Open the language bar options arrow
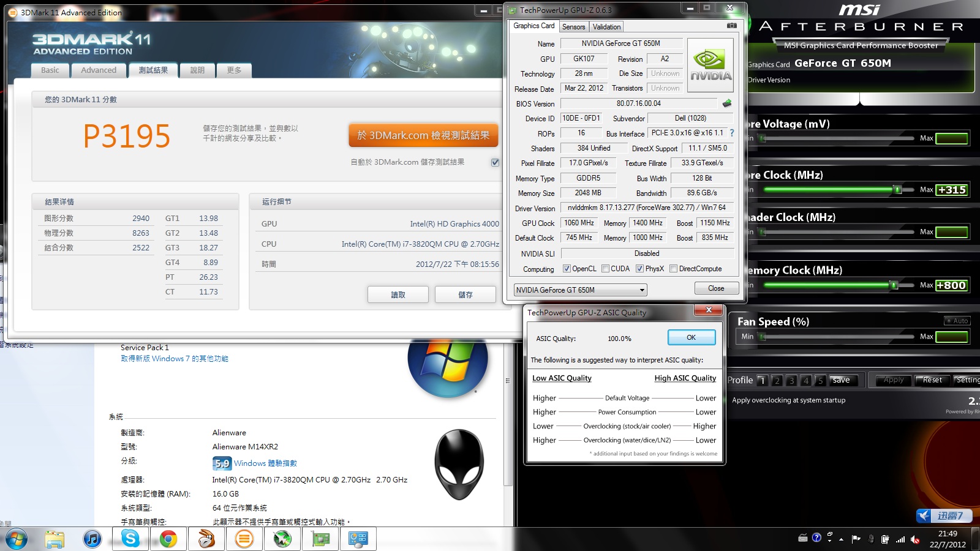This screenshot has height=551, width=980. (829, 541)
